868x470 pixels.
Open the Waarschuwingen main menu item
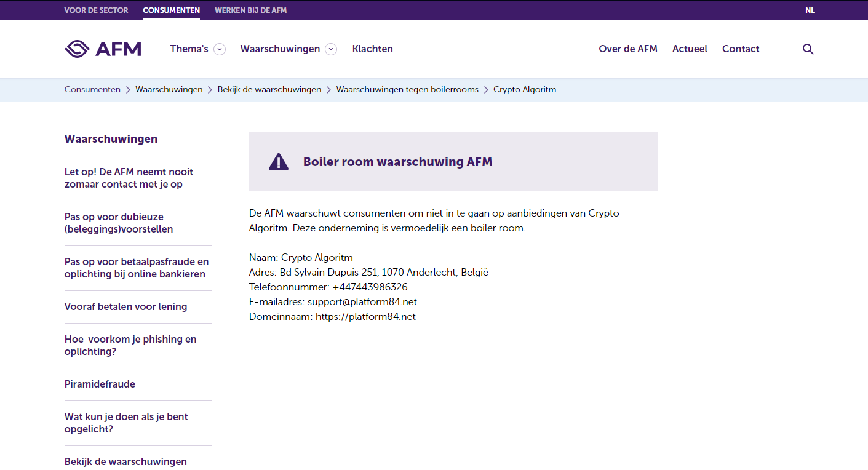[280, 49]
